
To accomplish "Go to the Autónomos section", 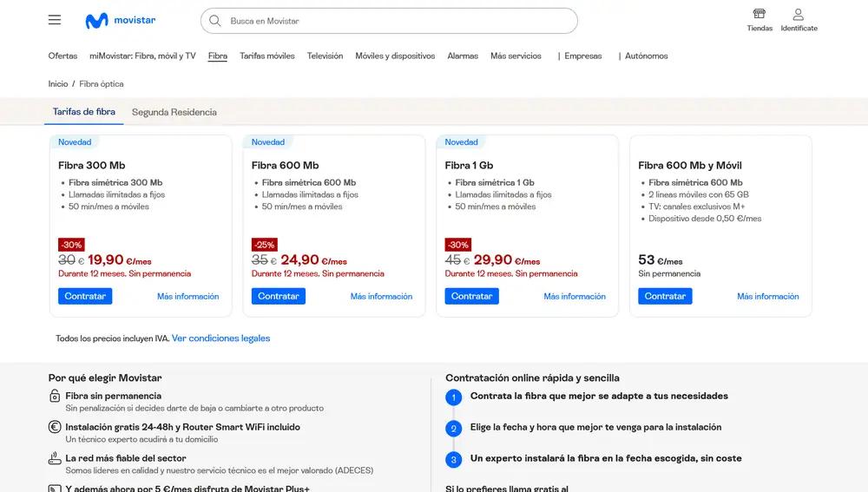I will coord(646,56).
